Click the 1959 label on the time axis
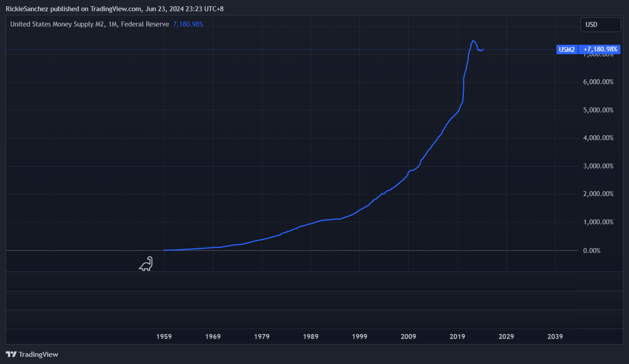Viewport: 629px width, 364px height. pyautogui.click(x=164, y=336)
